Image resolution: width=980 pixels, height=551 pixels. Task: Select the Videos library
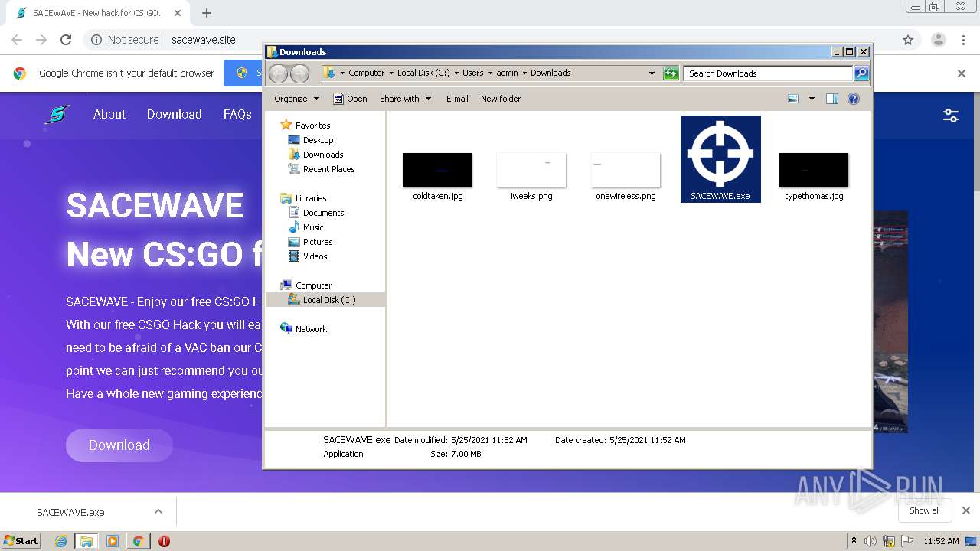pos(315,256)
